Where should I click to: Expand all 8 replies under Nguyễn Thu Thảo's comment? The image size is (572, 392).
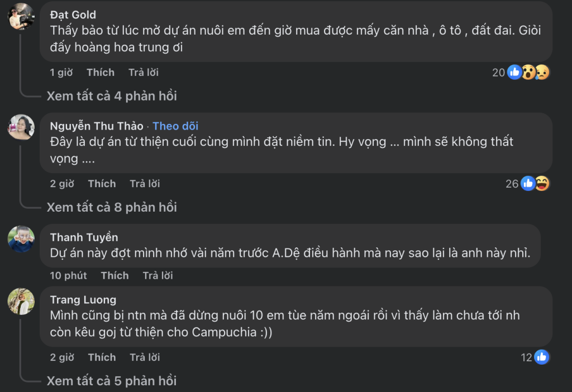[x=111, y=207]
